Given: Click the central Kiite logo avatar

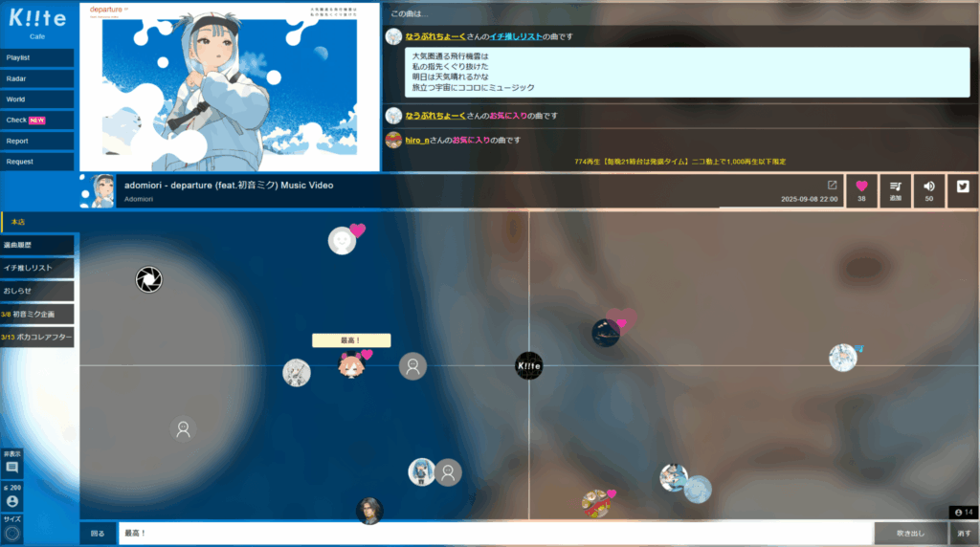Looking at the screenshot, I should coord(528,365).
